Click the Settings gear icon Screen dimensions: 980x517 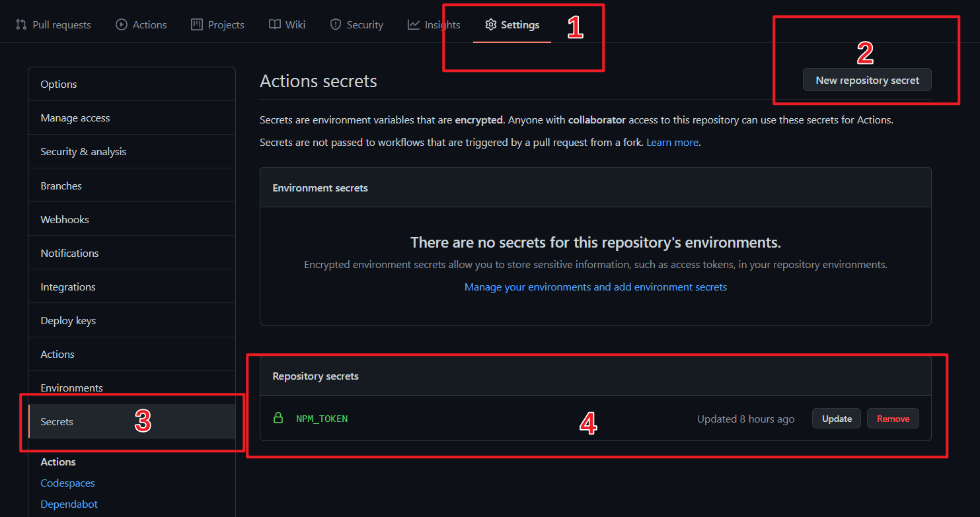[x=490, y=24]
